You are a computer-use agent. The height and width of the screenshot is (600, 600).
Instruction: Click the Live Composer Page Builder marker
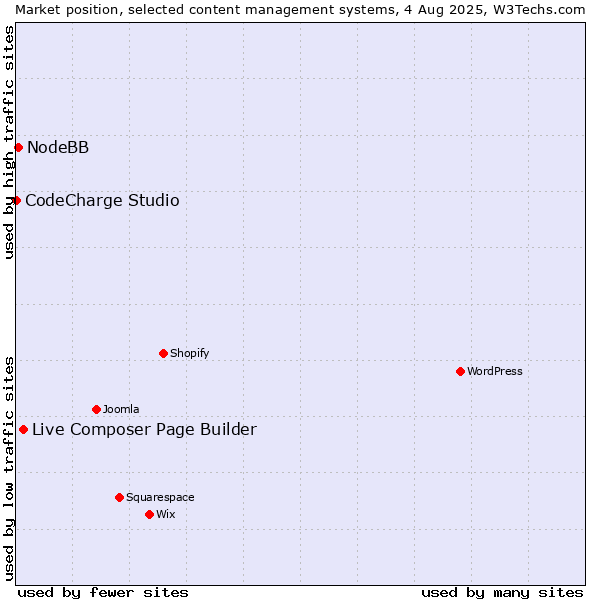pyautogui.click(x=23, y=430)
